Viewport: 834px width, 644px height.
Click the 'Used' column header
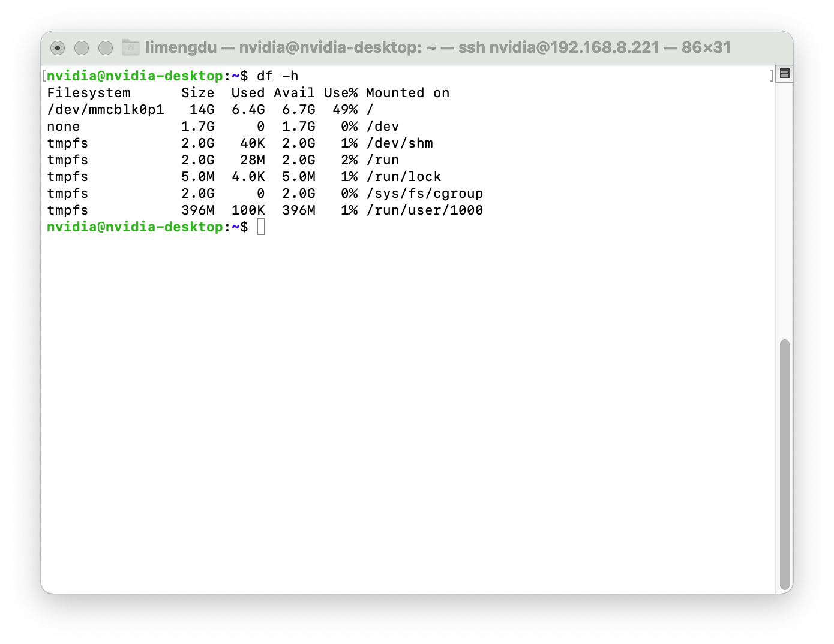248,93
